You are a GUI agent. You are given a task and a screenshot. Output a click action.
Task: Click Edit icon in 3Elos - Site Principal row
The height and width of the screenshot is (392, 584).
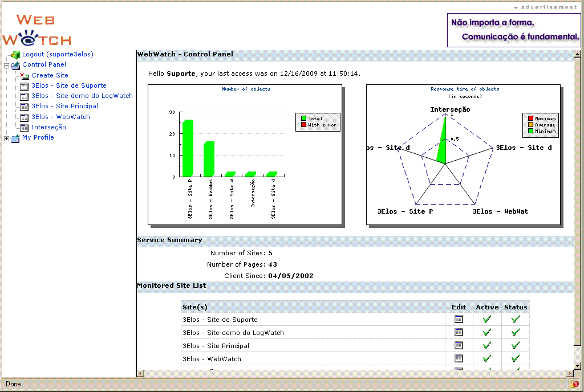pyautogui.click(x=459, y=345)
